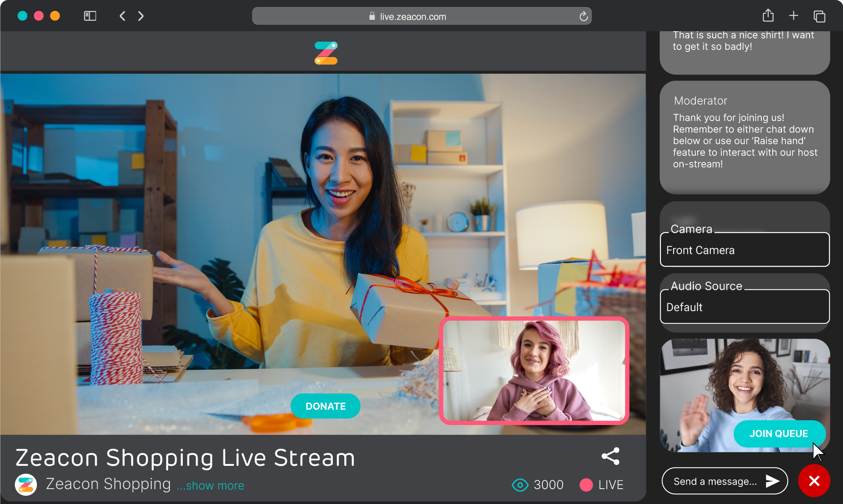Click the guest's picture-in-picture video
The image size is (843, 504).
click(x=533, y=372)
